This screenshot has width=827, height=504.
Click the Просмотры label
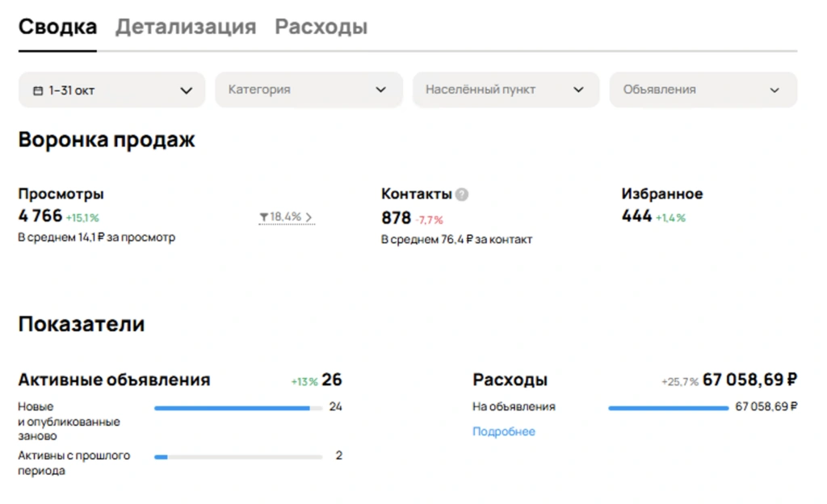(x=61, y=194)
